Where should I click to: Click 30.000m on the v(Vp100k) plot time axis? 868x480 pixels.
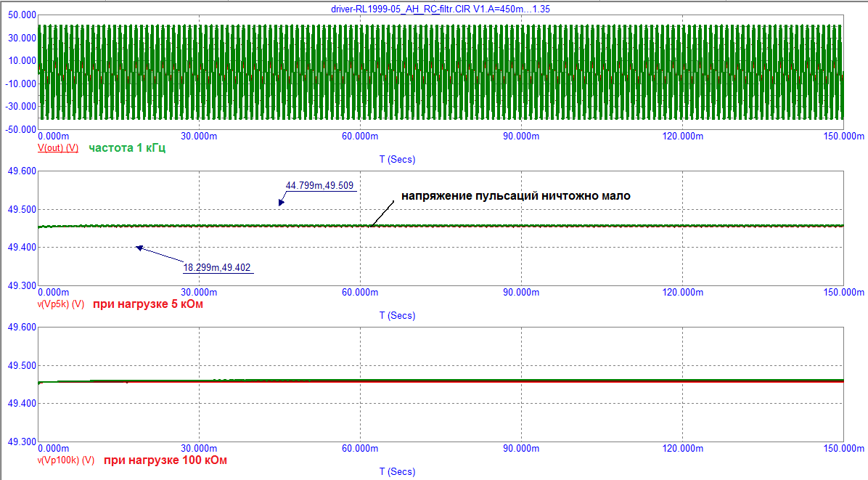pos(199,449)
